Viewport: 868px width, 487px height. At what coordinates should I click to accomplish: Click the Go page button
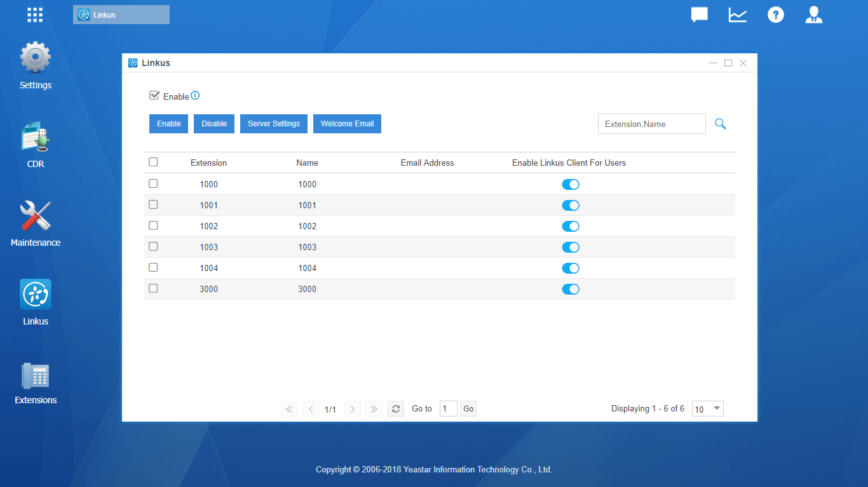468,409
